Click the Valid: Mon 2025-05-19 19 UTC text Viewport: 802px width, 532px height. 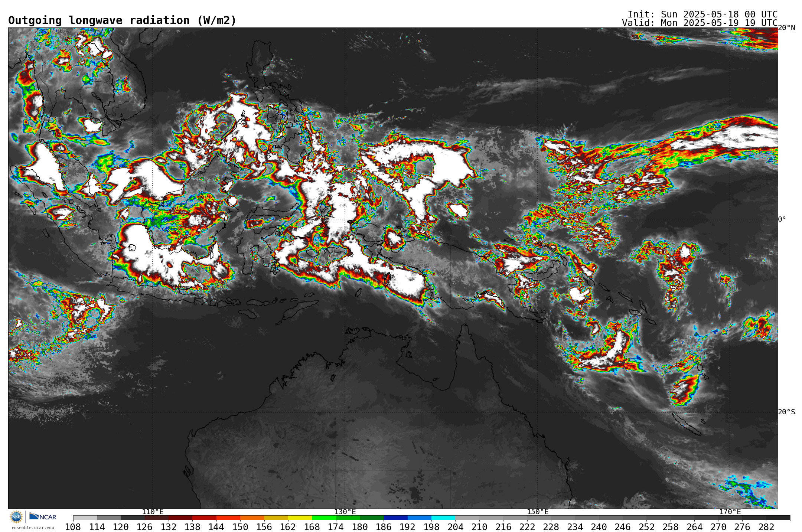click(700, 23)
